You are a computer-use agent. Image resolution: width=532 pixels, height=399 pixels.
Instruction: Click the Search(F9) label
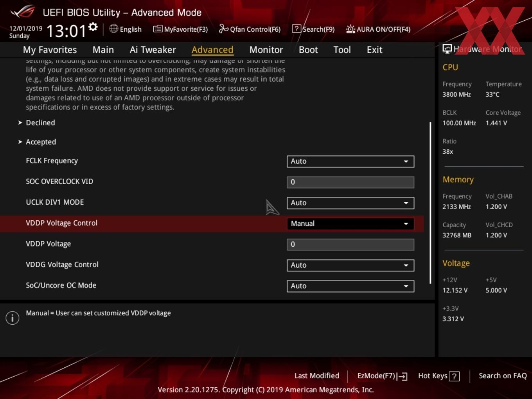point(318,29)
